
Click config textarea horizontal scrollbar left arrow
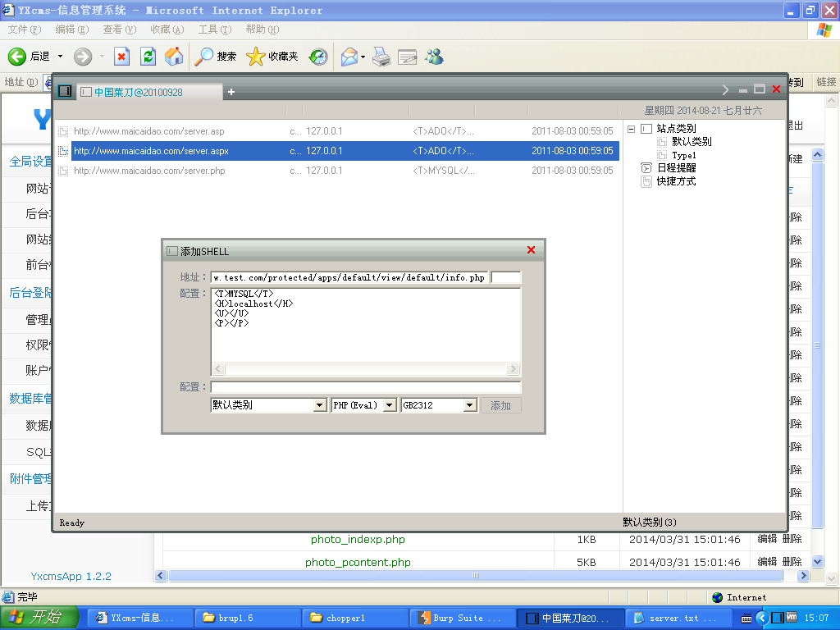pyautogui.click(x=218, y=368)
